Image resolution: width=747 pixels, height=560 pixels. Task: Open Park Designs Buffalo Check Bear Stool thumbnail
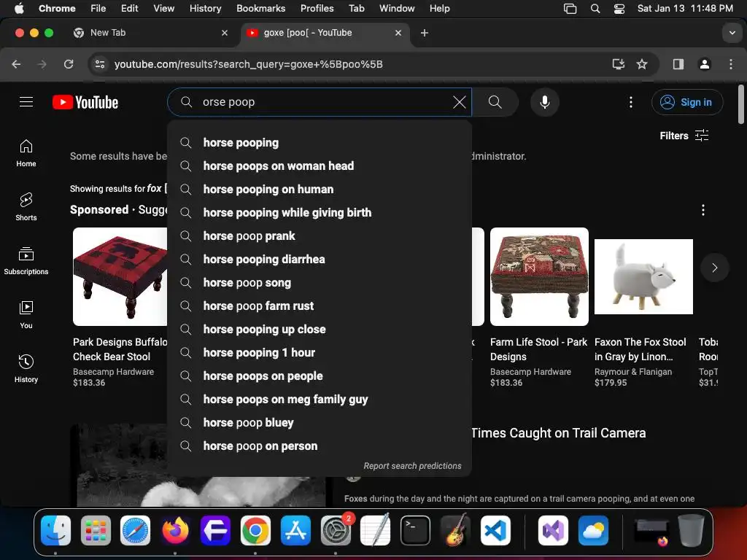click(x=120, y=276)
